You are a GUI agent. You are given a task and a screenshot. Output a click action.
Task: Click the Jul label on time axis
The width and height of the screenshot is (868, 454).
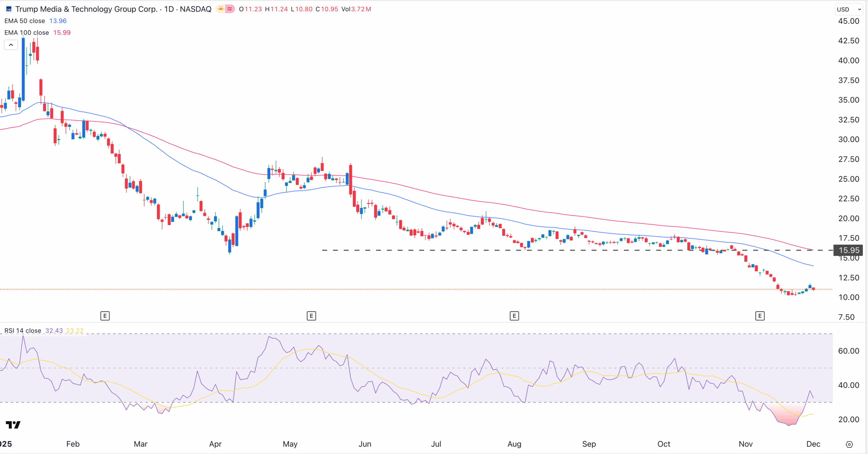coord(436,444)
